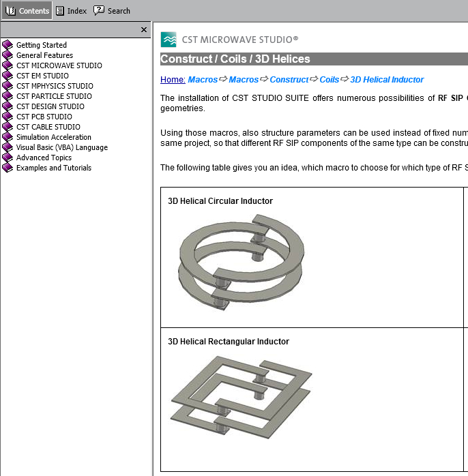Click the 3D Helical Rectangular Inductor heading
The width and height of the screenshot is (468, 476).
[x=229, y=342]
